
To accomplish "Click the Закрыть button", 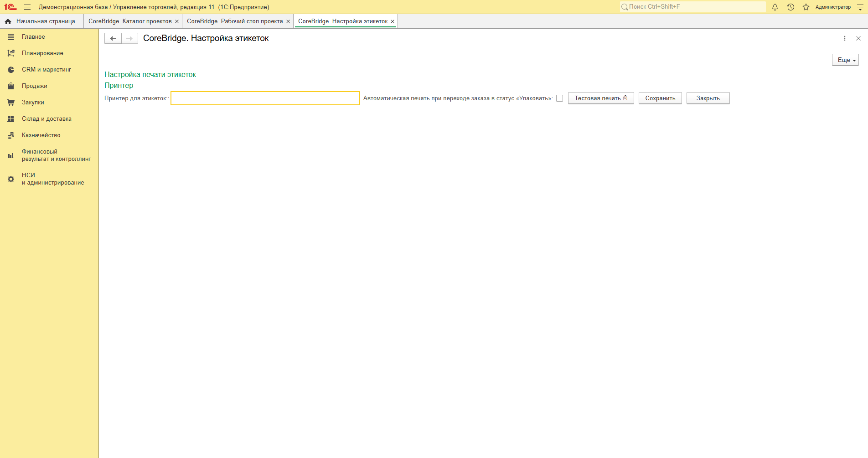I will point(708,98).
